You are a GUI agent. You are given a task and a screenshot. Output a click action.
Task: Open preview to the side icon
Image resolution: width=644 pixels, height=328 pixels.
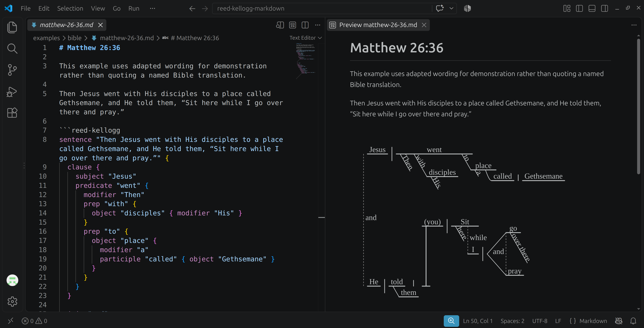pos(292,25)
